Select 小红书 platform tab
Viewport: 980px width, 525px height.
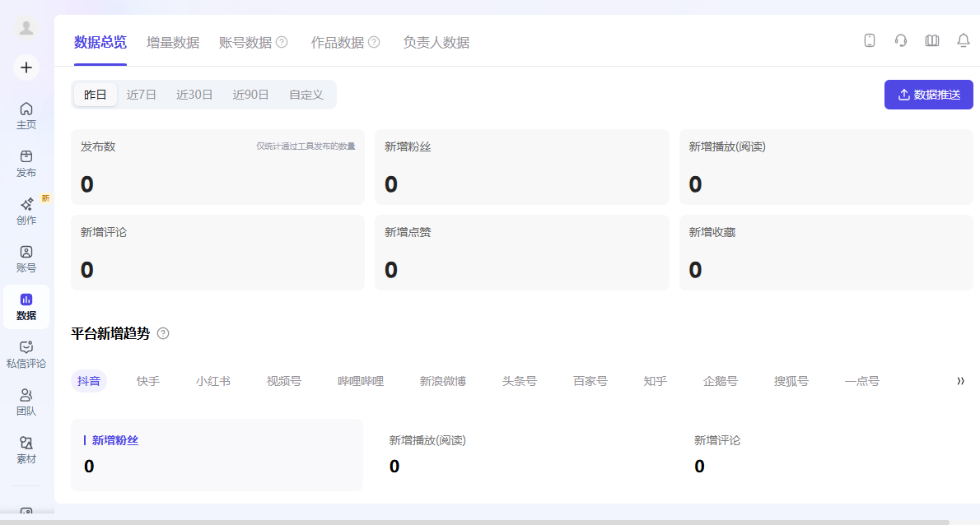click(213, 381)
